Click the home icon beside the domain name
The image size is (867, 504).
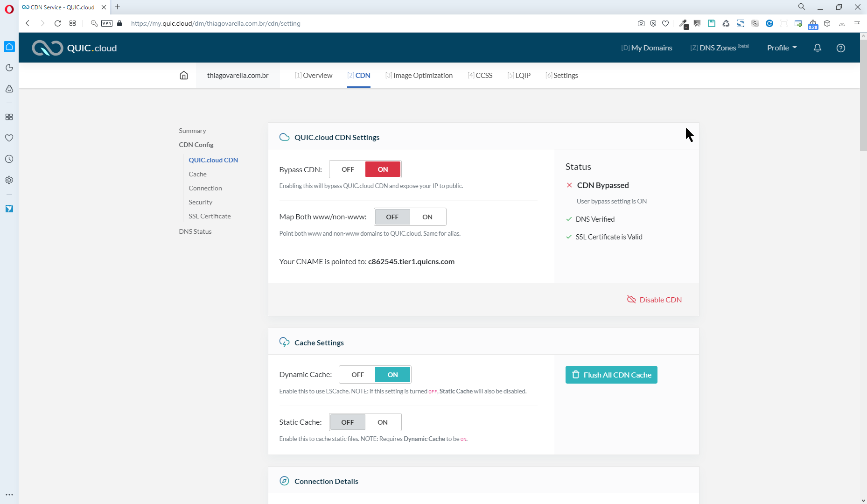coord(184,76)
